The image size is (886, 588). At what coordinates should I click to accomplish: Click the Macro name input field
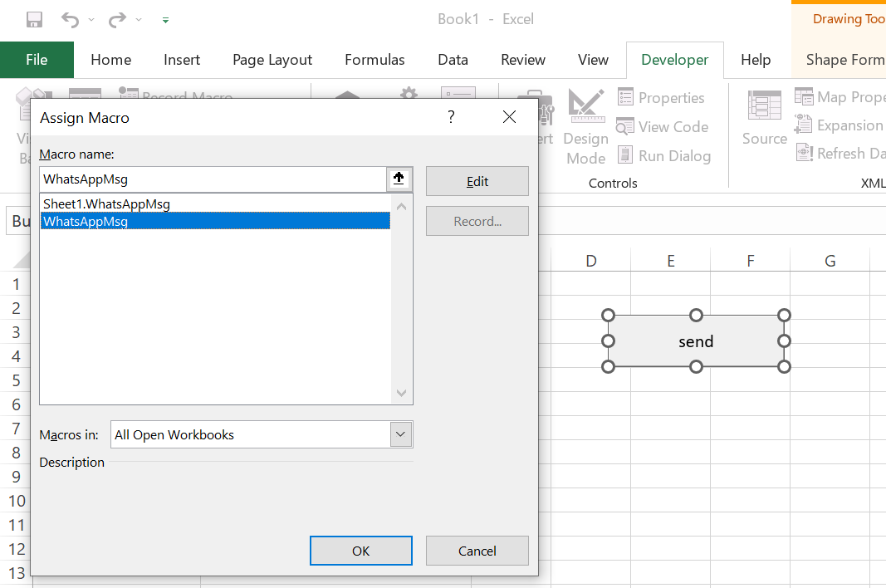coord(213,179)
